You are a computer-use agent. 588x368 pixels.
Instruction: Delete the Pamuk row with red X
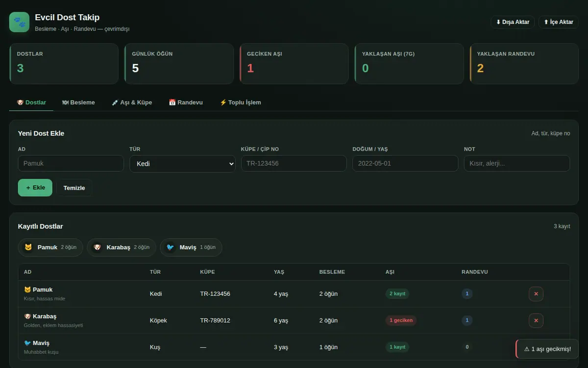click(536, 294)
